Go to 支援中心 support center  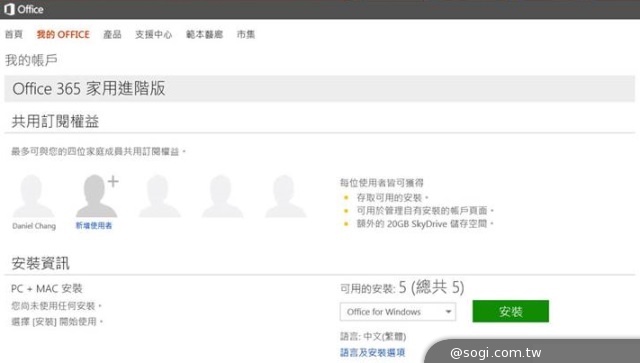click(x=153, y=34)
